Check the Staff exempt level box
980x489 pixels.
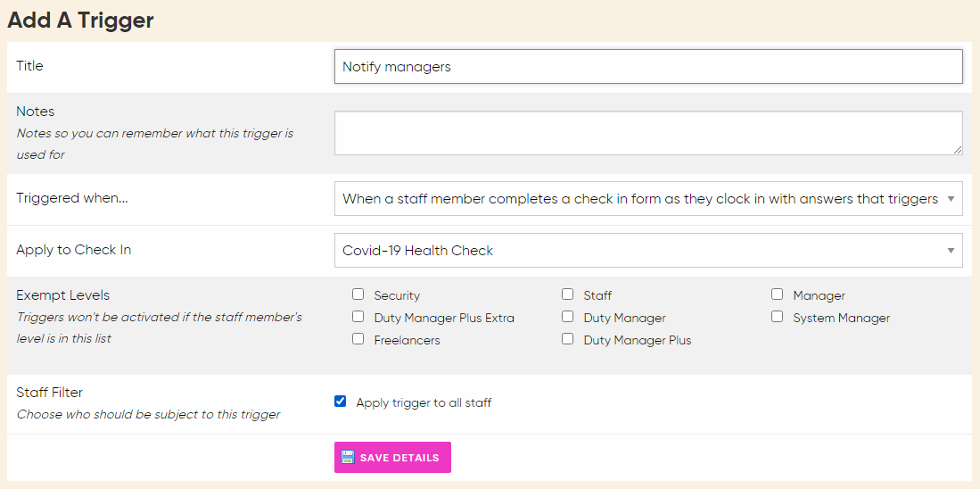pyautogui.click(x=568, y=294)
